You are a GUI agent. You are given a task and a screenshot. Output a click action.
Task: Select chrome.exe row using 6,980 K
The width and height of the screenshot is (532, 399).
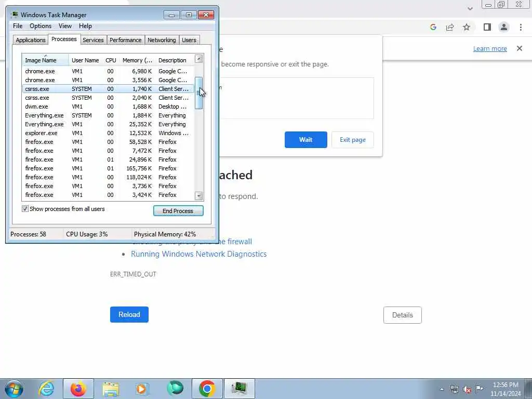click(108, 71)
